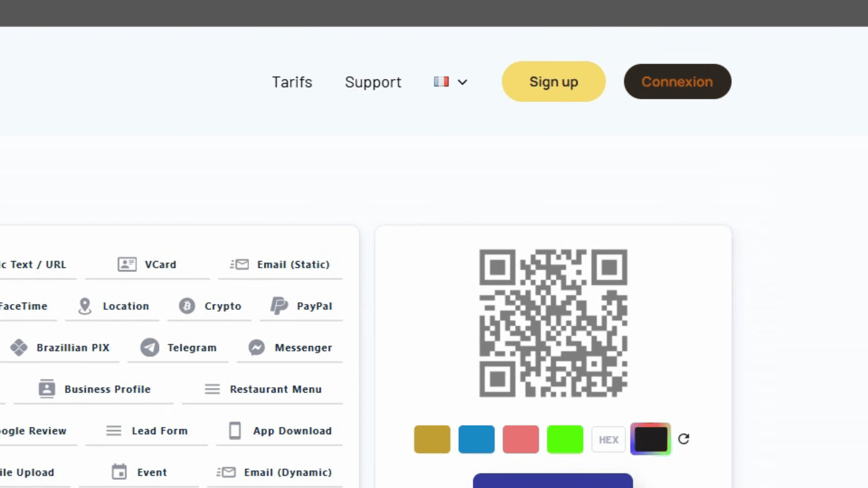
Task: Select the App Download QR type
Action: pos(279,431)
